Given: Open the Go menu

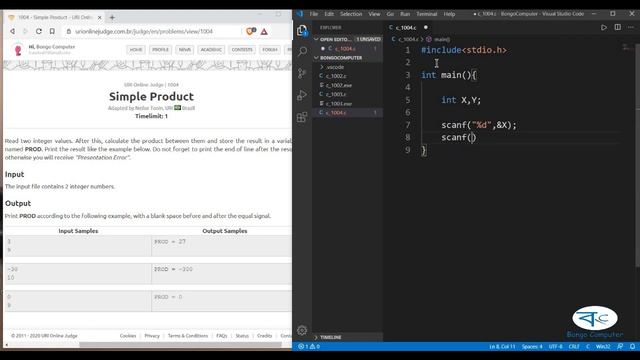Looking at the screenshot, I should pos(390,14).
